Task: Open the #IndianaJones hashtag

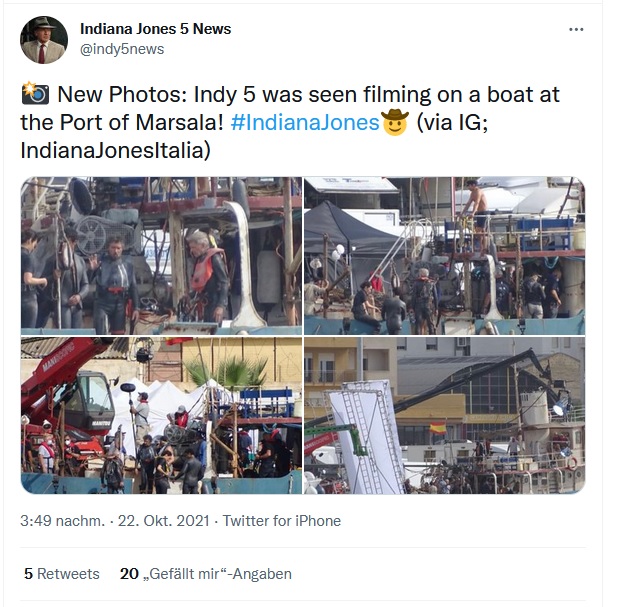Action: (x=305, y=123)
